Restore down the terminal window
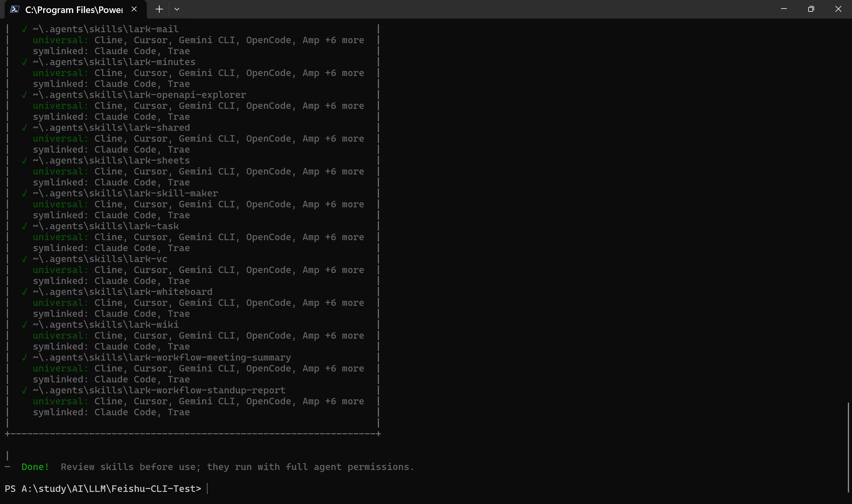Image resolution: width=852 pixels, height=504 pixels. point(811,9)
